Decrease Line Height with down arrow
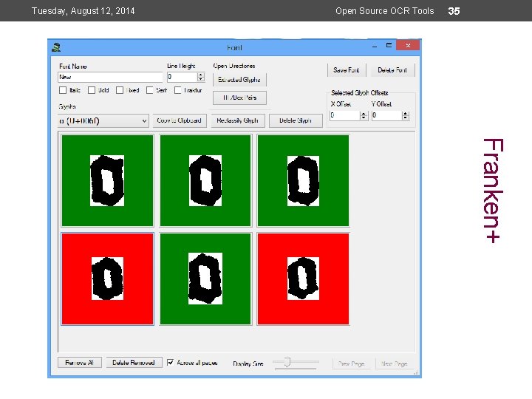 [x=201, y=79]
